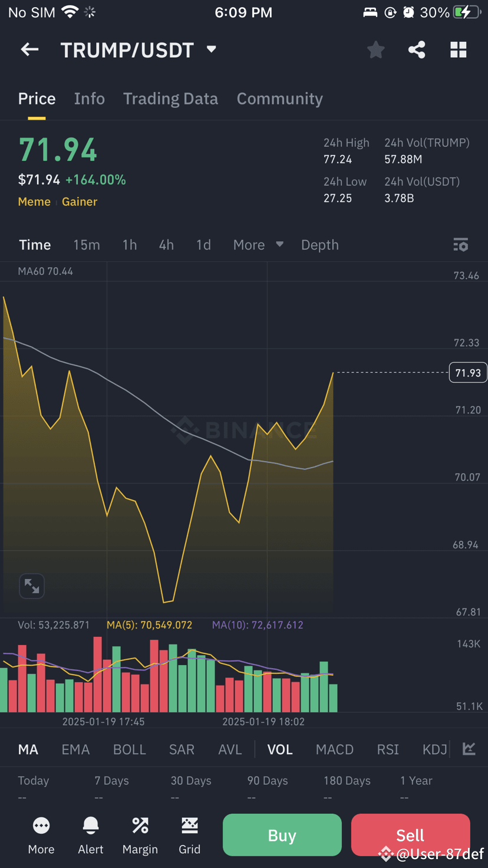Tap the back arrow icon

[29, 50]
